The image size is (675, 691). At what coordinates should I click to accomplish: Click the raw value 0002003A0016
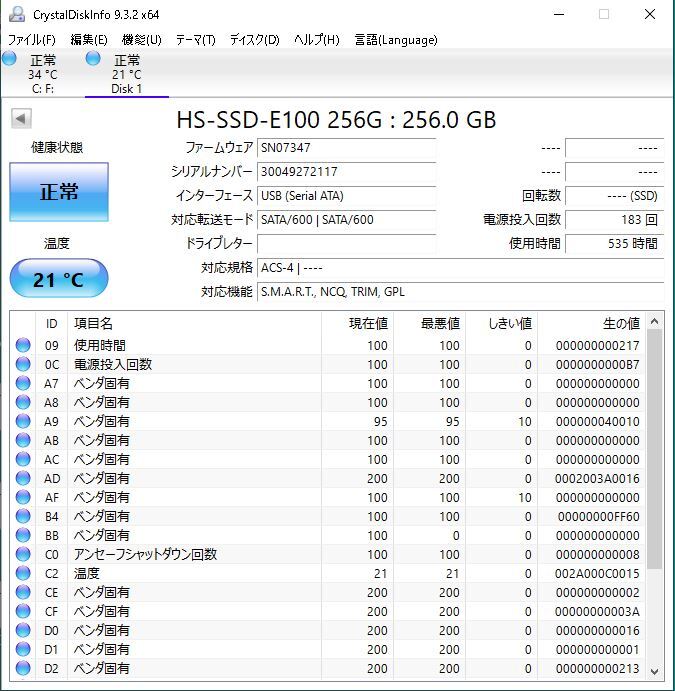(x=597, y=478)
